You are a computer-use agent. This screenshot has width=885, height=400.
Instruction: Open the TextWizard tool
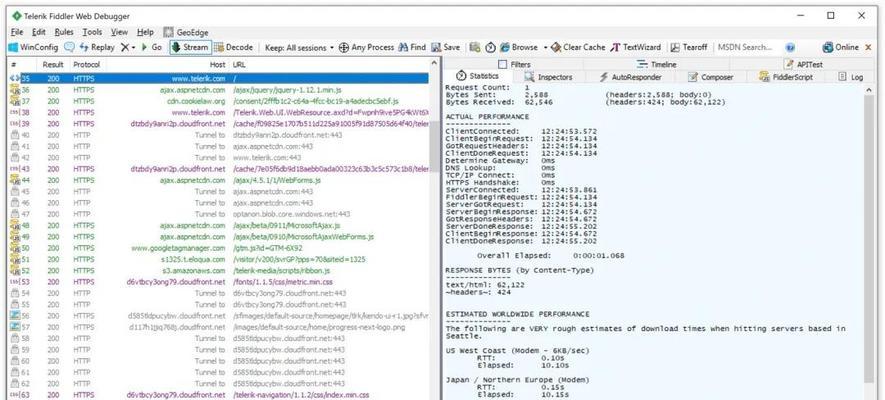[x=636, y=47]
